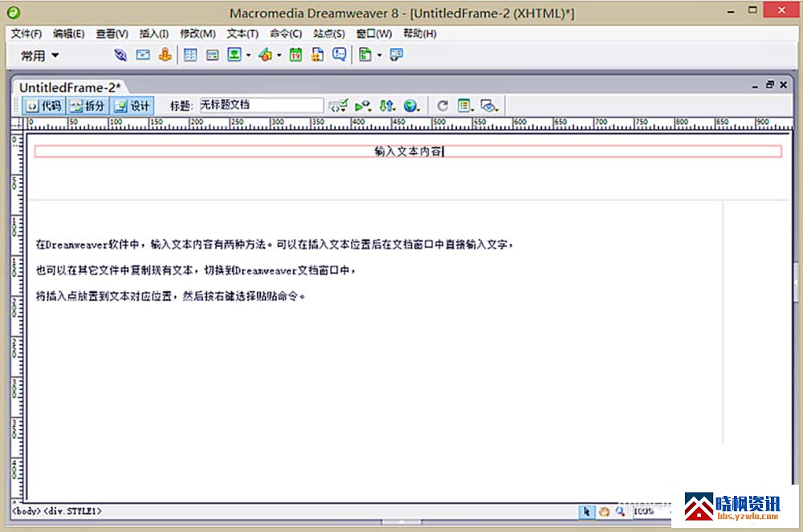803x532 pixels.
Task: Click the vertical ruler beside the document
Action: tap(17, 316)
